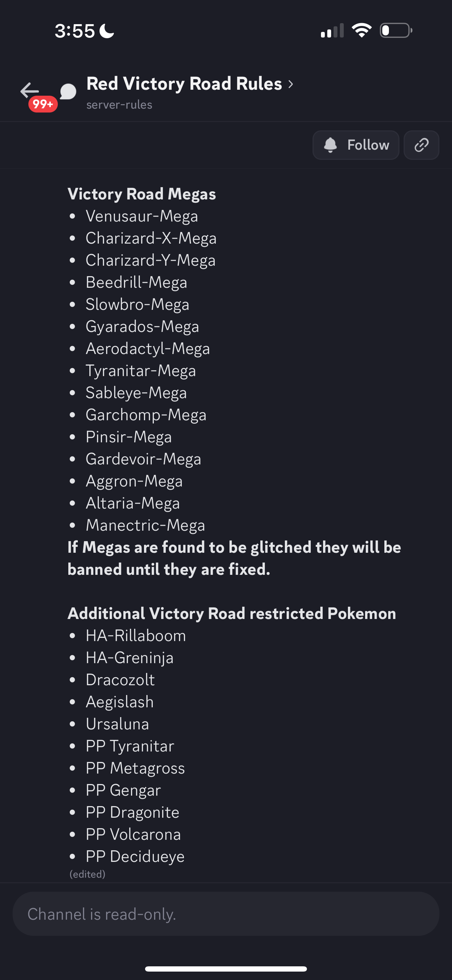Tap the back arrow icon
Image resolution: width=452 pixels, height=980 pixels.
point(29,90)
